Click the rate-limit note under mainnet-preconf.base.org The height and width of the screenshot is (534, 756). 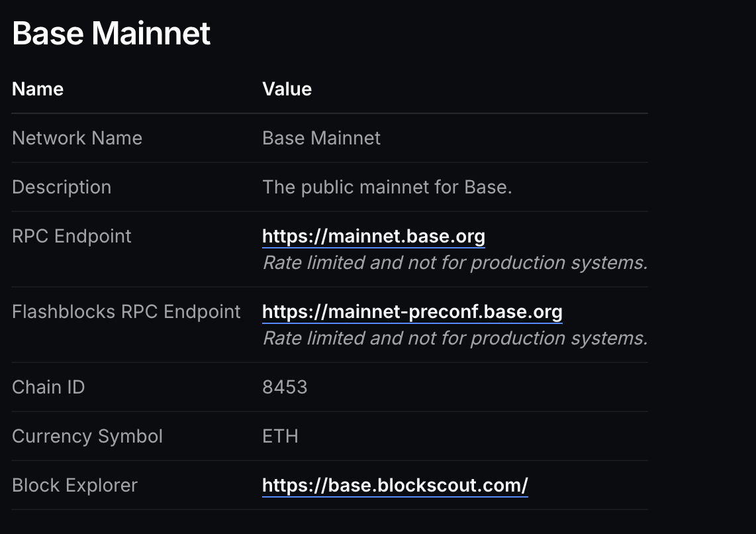455,339
